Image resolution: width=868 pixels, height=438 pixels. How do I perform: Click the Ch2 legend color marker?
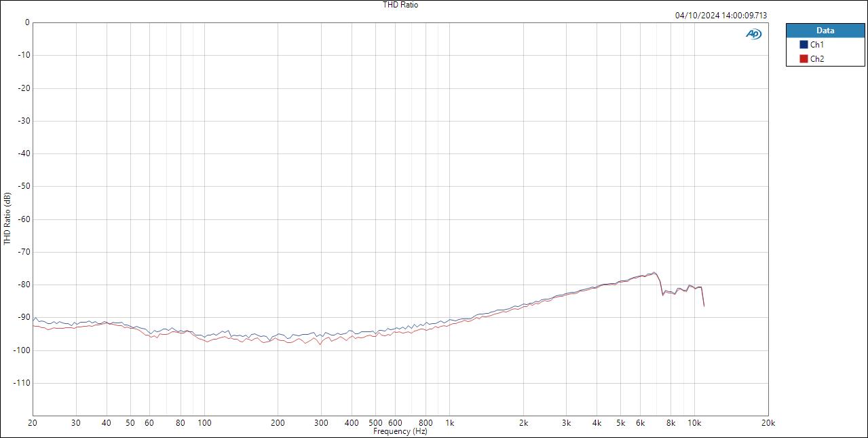pos(804,58)
